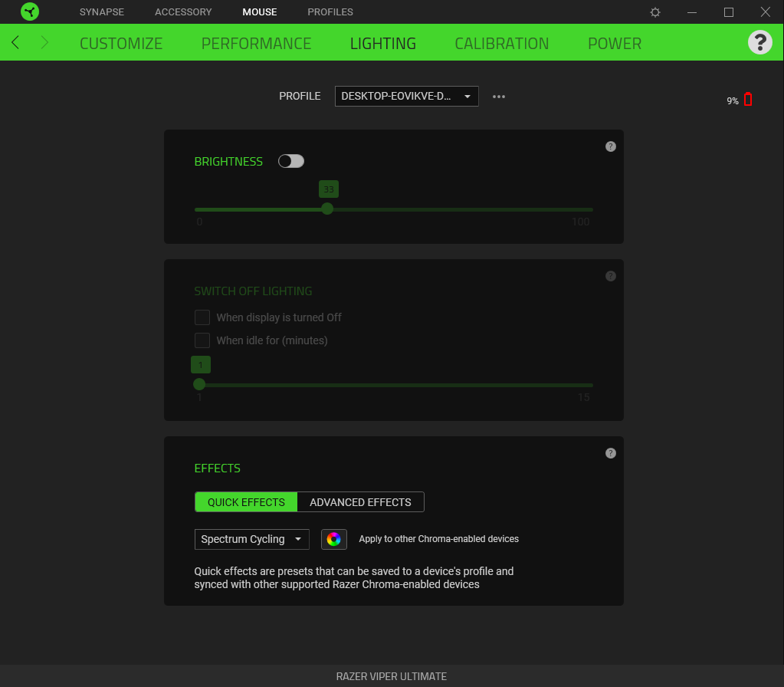The width and height of the screenshot is (784, 687).
Task: Click the Effects panel help icon
Action: (611, 453)
